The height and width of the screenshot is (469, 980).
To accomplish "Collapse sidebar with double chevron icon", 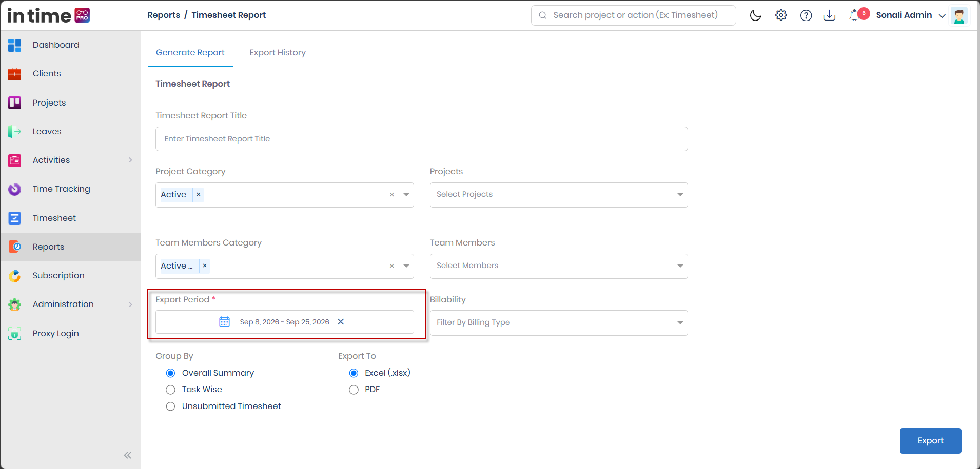I will [128, 455].
